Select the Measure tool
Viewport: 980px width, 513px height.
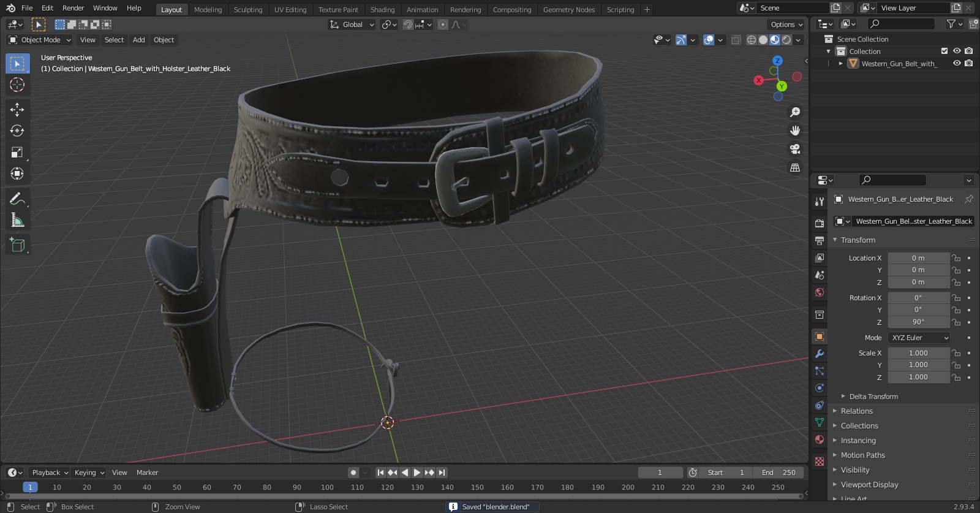pyautogui.click(x=17, y=220)
